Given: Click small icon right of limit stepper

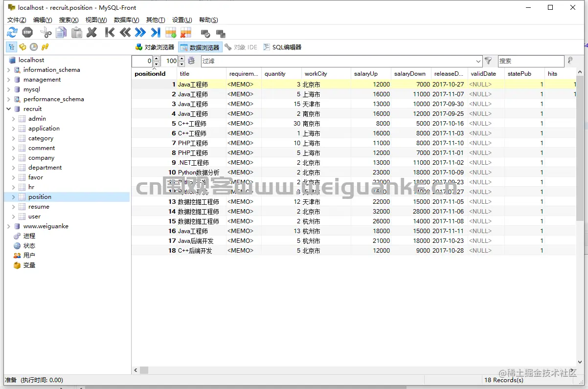Looking at the screenshot, I should pos(191,61).
